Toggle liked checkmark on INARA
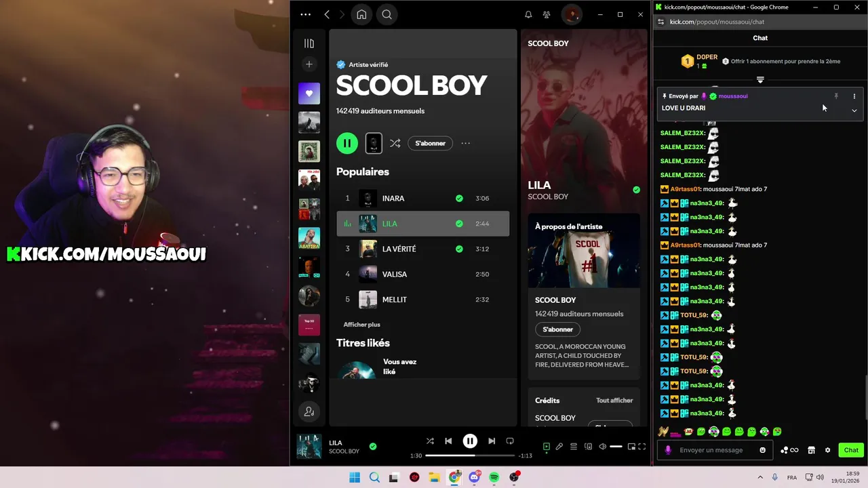This screenshot has height=488, width=868. coord(459,199)
